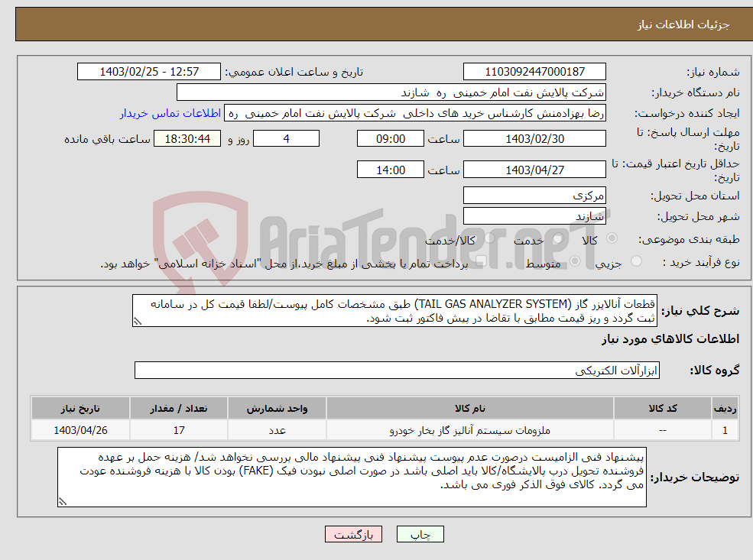Click the resize handle of buyer notes textarea
The height and width of the screenshot is (560, 753).
[x=63, y=501]
